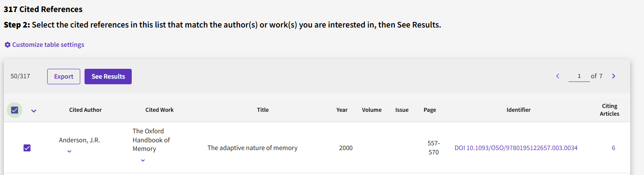This screenshot has height=175, width=644.
Task: Click the Title column header
Action: point(263,110)
